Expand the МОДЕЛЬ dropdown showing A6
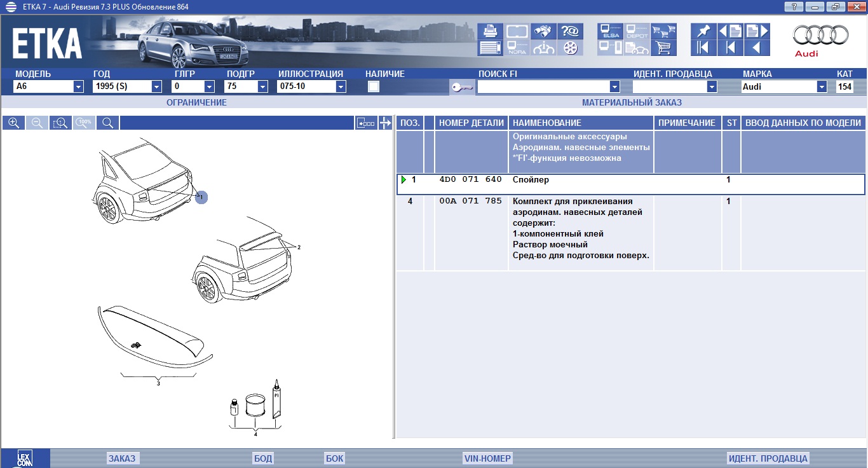 pos(78,86)
